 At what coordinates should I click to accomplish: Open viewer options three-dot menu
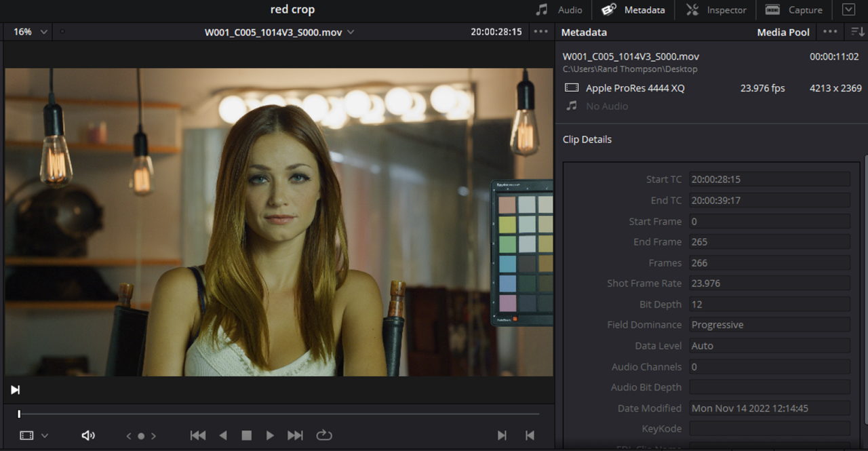click(x=540, y=32)
